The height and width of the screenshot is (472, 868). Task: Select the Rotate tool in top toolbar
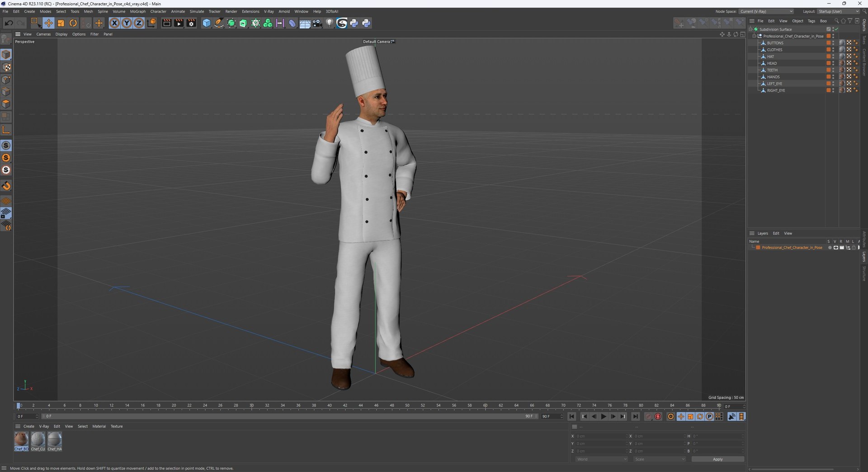pos(73,23)
